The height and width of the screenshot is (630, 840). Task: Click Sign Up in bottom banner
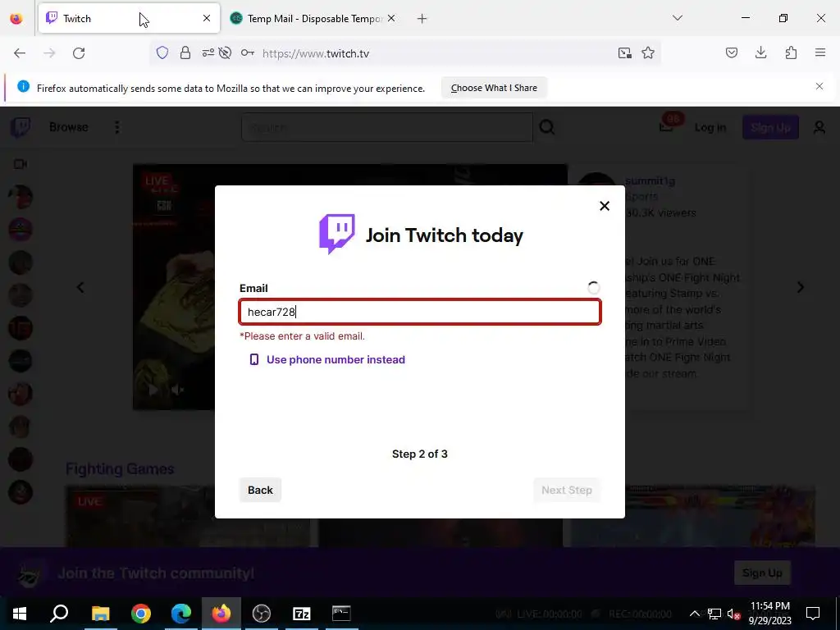(x=762, y=573)
